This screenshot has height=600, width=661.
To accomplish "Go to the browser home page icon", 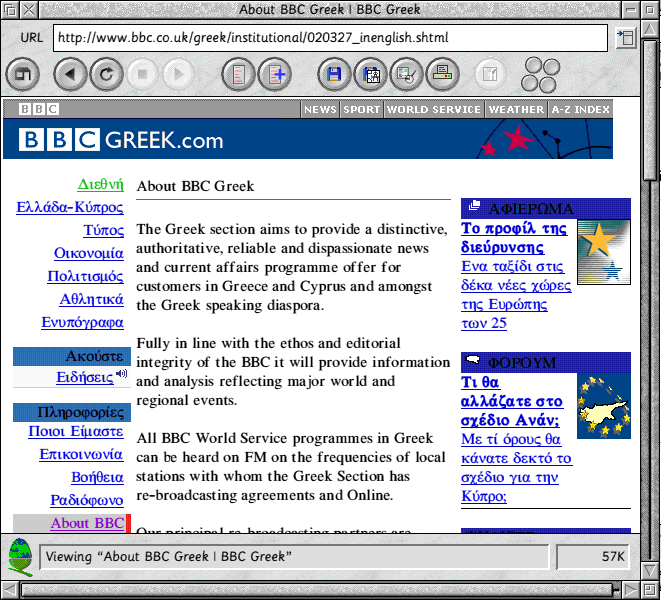I will 23,75.
